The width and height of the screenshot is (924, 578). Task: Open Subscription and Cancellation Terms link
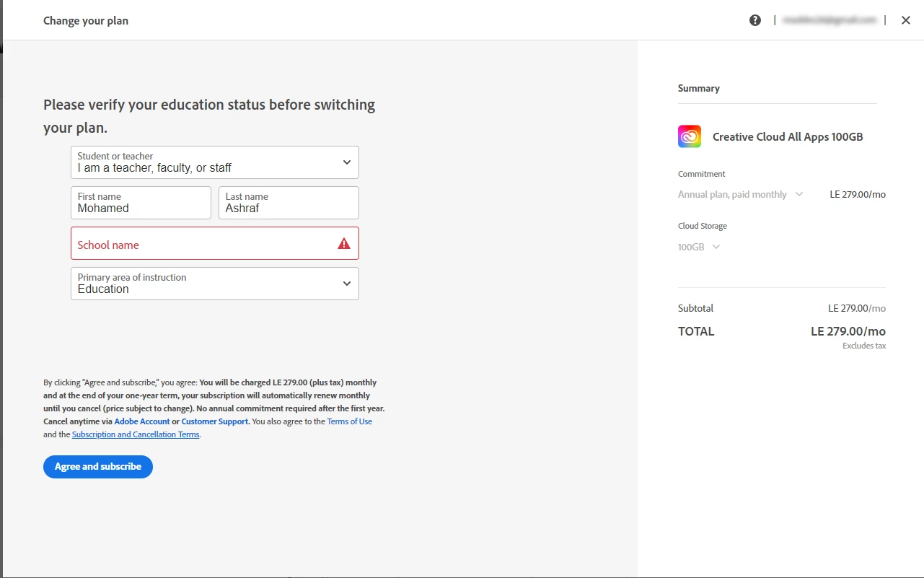(136, 434)
